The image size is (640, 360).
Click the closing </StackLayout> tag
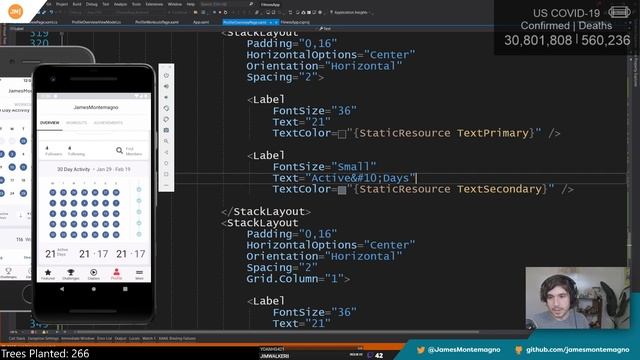(x=266, y=212)
